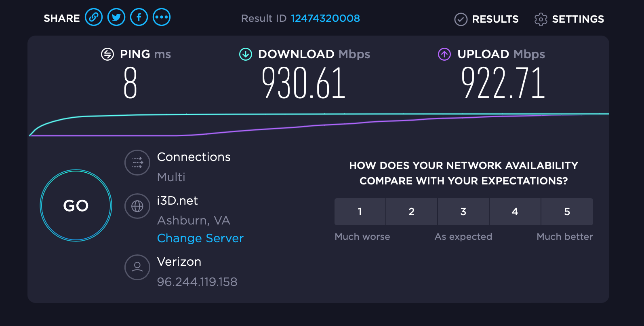This screenshot has width=644, height=326.
Task: Share result on Twitter
Action: (116, 17)
